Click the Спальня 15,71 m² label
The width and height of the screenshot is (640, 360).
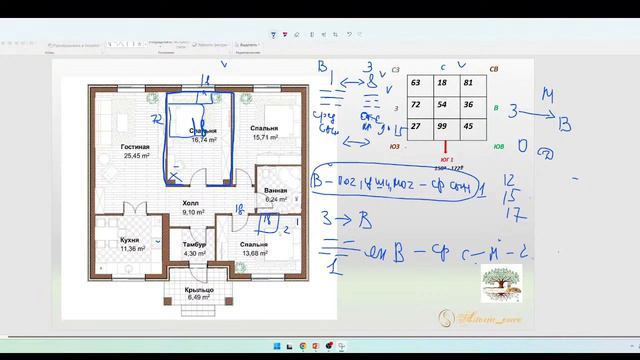[264, 133]
